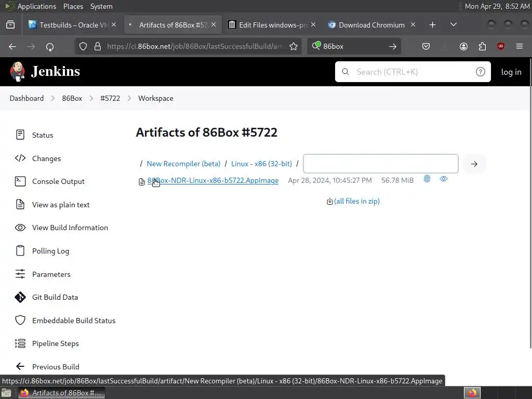
Task: Click the #5722 breadcrumb
Action: [110, 98]
